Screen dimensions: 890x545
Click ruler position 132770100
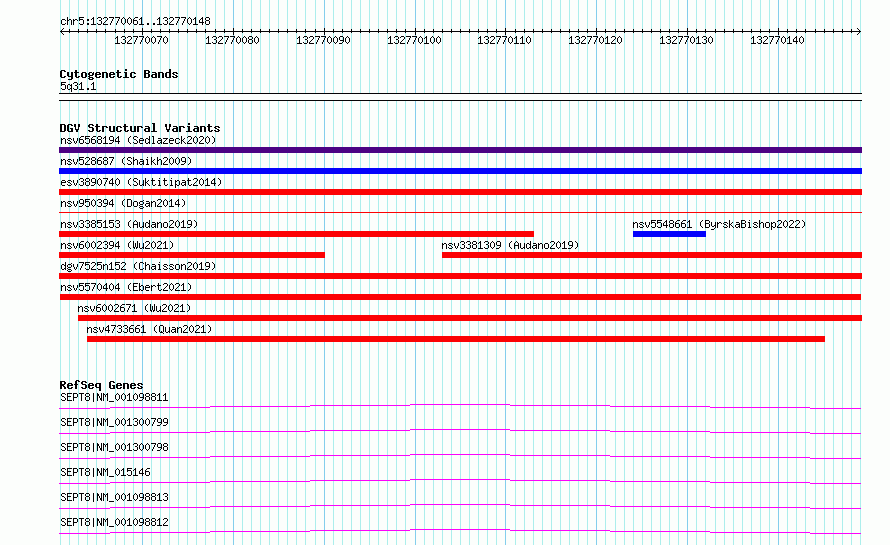pos(414,40)
